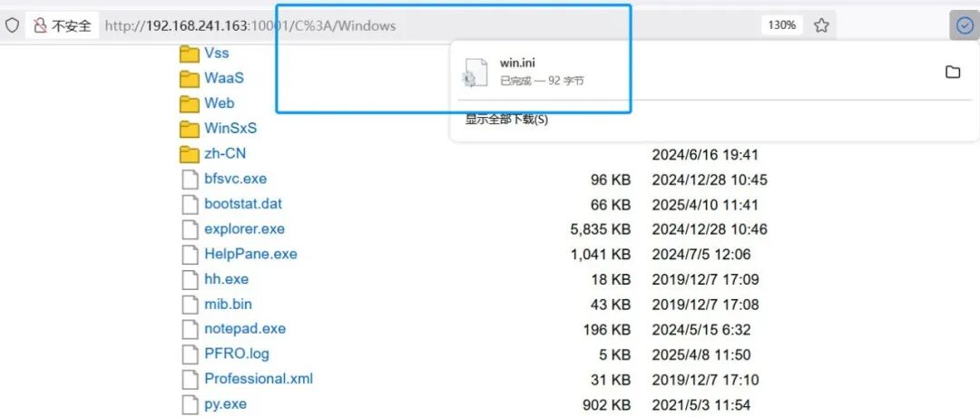Download bfsvc.exe via its link
This screenshot has width=980, height=417.
tap(235, 179)
